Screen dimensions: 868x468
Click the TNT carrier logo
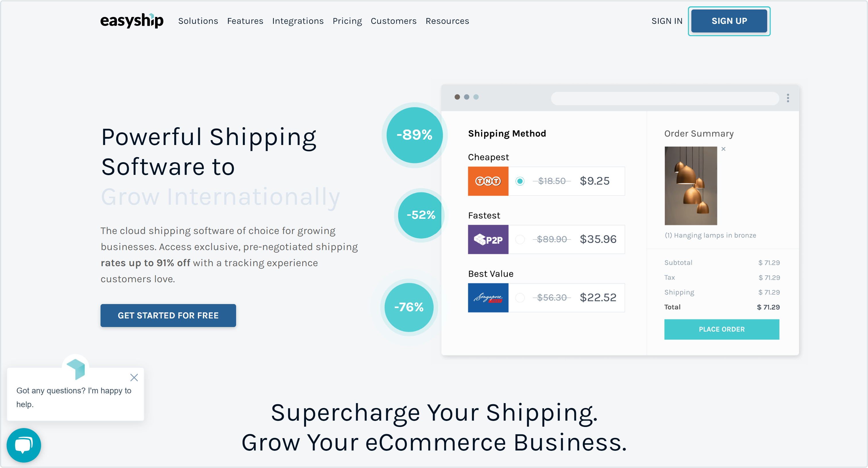(x=488, y=181)
